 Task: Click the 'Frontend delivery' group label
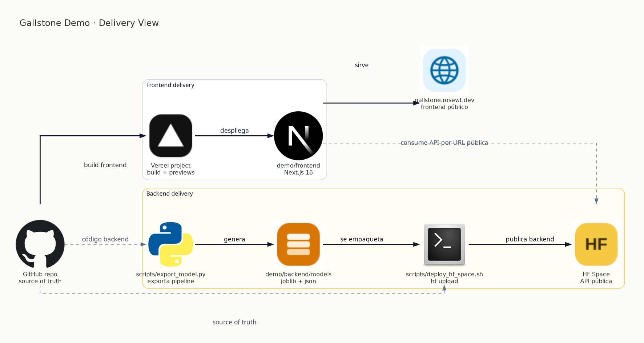pos(170,85)
